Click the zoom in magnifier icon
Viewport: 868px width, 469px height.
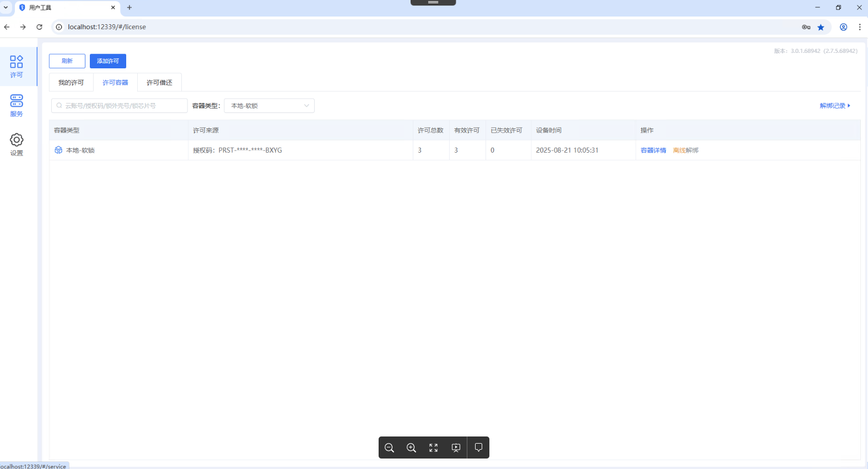(x=411, y=448)
